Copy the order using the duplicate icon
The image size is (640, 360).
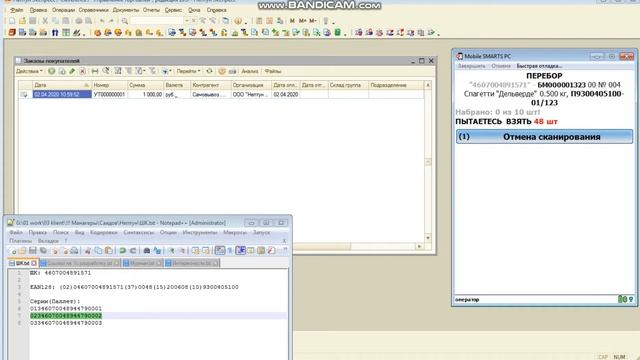pos(62,71)
